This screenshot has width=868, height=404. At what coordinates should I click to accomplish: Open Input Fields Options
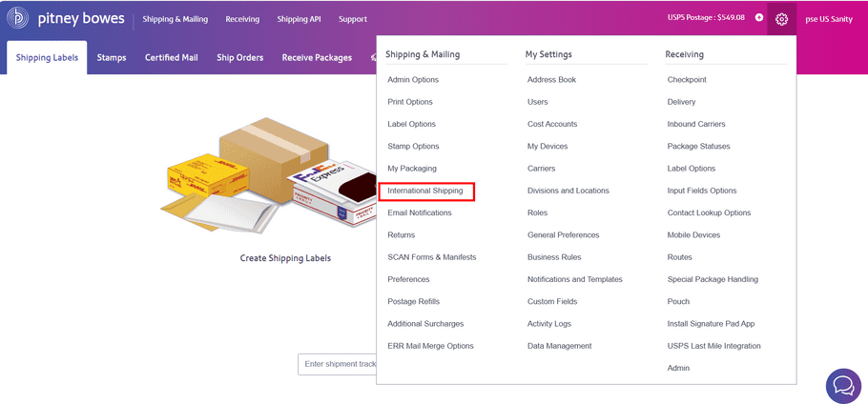click(x=702, y=191)
